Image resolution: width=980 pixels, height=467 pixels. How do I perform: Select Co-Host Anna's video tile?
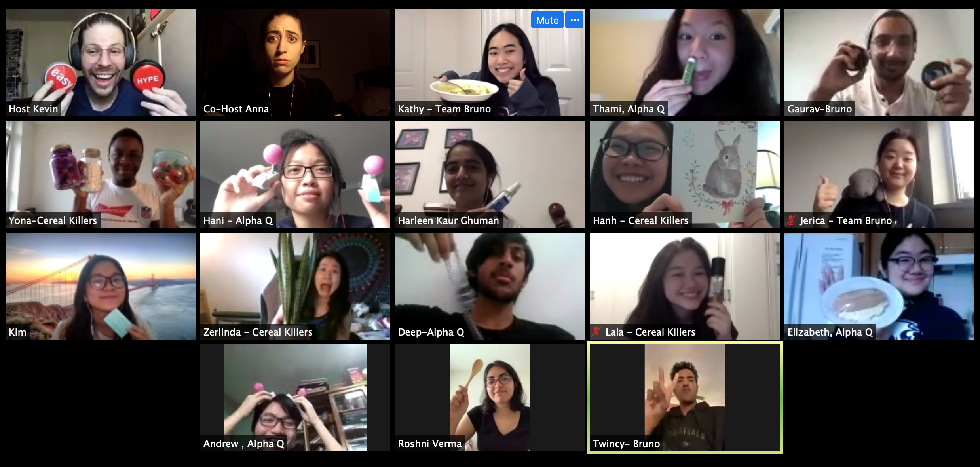[x=295, y=63]
